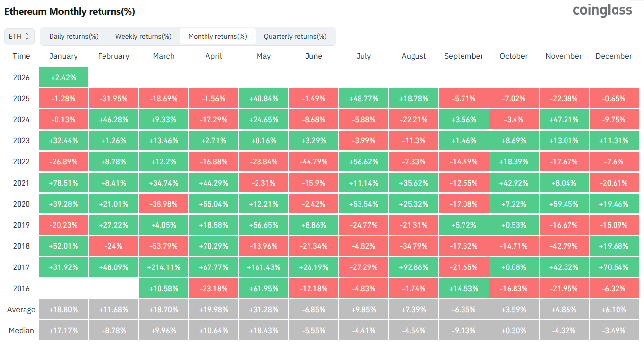This screenshot has height=345, width=644.
Task: Select the June 2022 -44.79% cell
Action: pos(313,162)
